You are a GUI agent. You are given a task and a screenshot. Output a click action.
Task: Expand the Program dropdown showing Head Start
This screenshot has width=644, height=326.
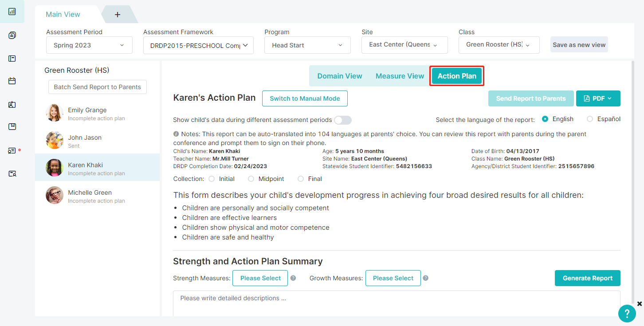click(x=307, y=45)
